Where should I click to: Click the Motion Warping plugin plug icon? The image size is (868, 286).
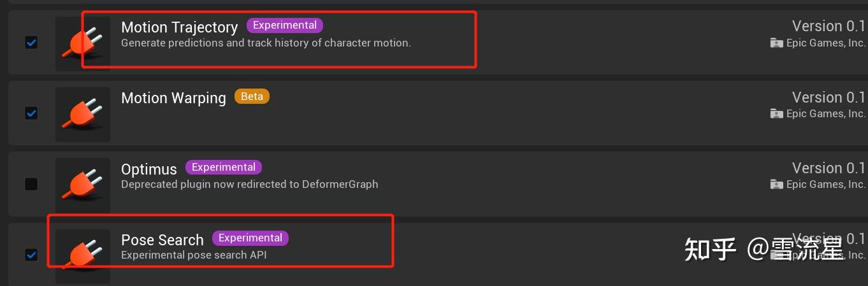[x=82, y=114]
